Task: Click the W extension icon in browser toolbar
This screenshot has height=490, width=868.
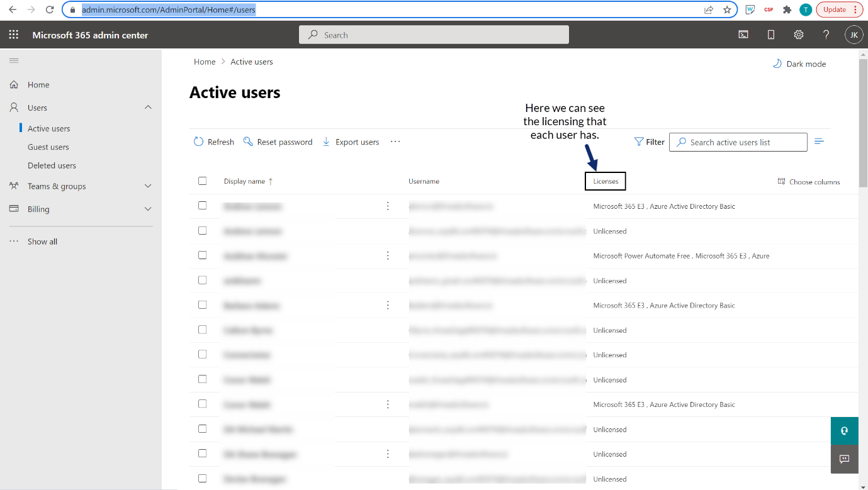Action: pos(750,9)
